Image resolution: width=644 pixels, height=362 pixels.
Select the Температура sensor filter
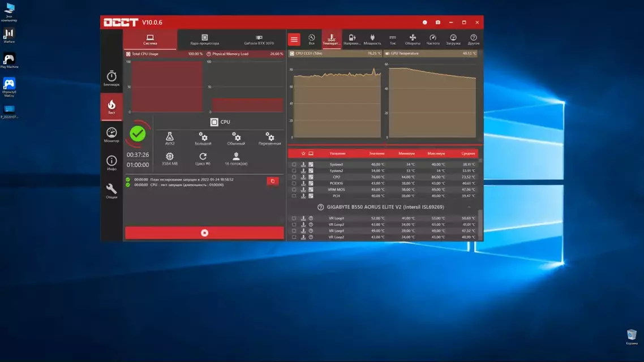[332, 40]
